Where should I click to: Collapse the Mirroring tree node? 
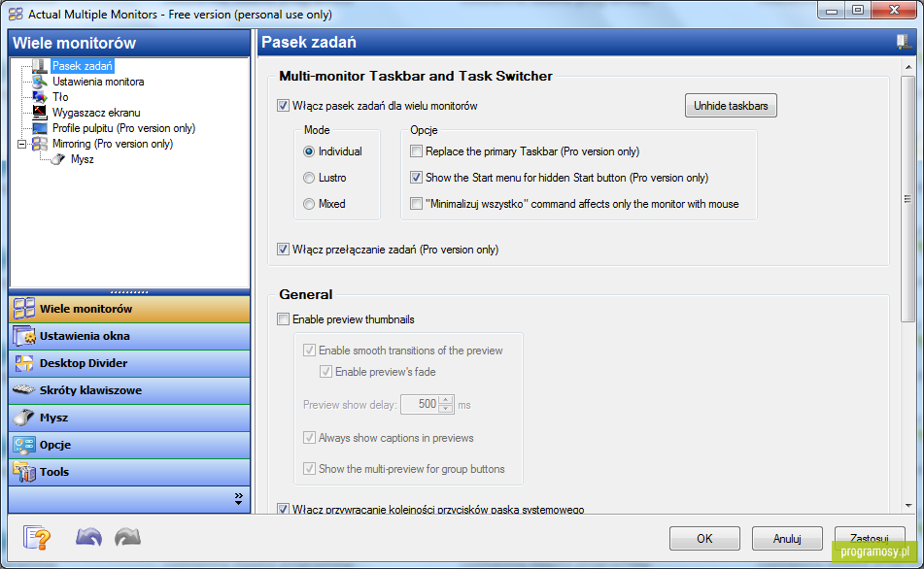[21, 144]
